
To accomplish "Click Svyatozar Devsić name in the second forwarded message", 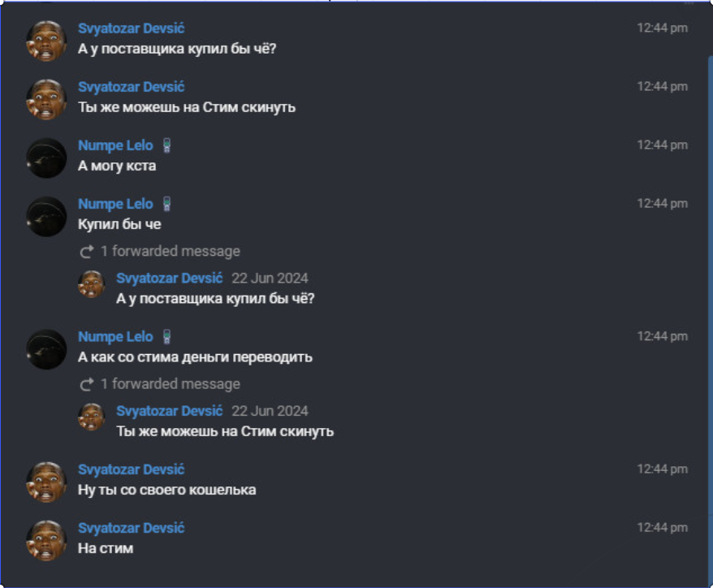I will tap(169, 411).
